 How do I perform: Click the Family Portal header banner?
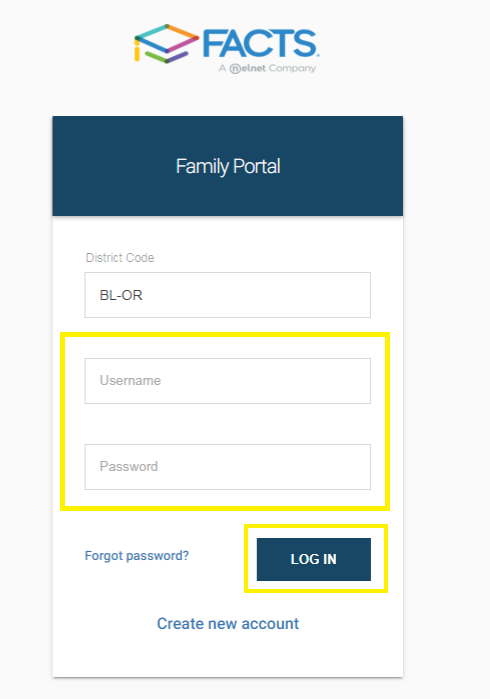click(x=228, y=166)
